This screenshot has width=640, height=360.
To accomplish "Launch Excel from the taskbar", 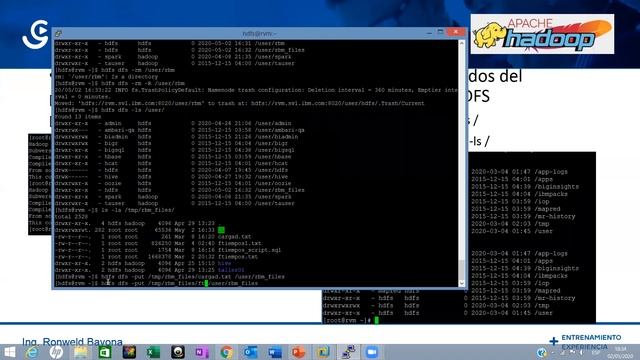I will 153,352.
